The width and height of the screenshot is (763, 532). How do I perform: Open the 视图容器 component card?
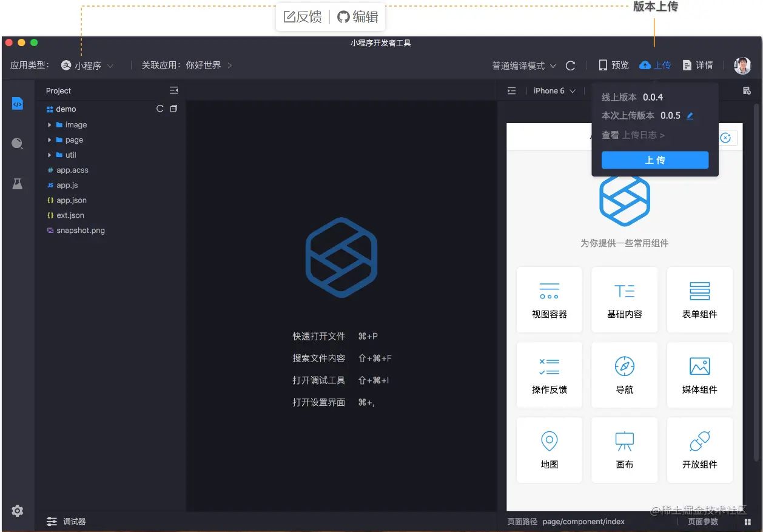(550, 300)
